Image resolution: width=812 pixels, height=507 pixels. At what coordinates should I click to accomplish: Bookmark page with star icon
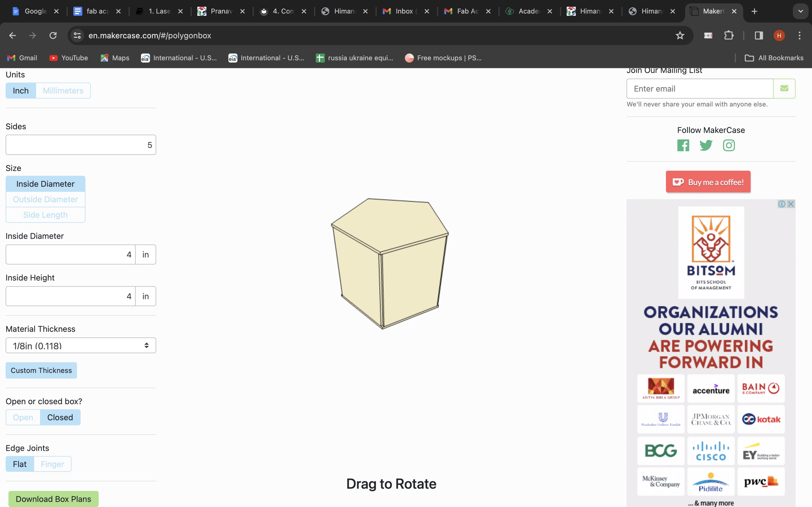point(679,35)
